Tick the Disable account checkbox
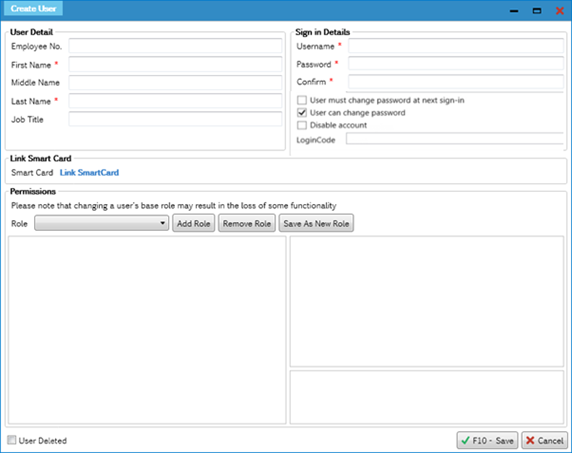 coord(302,125)
